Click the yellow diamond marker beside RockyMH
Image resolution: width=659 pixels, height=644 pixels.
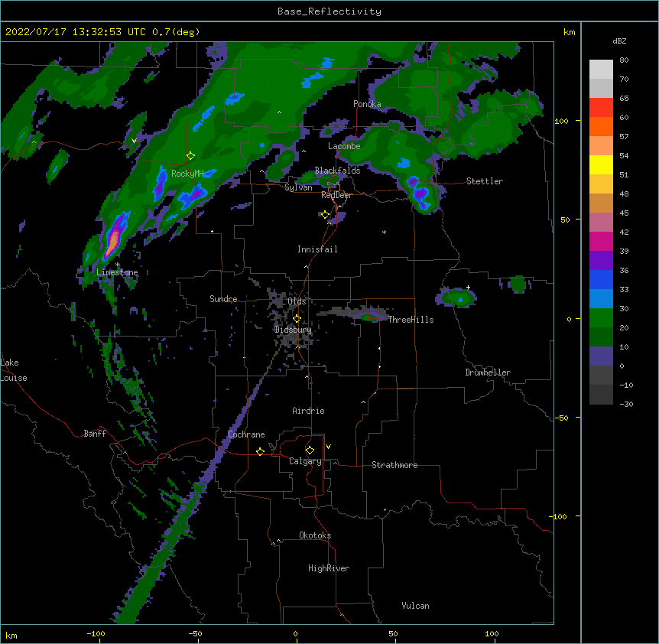[x=190, y=156]
